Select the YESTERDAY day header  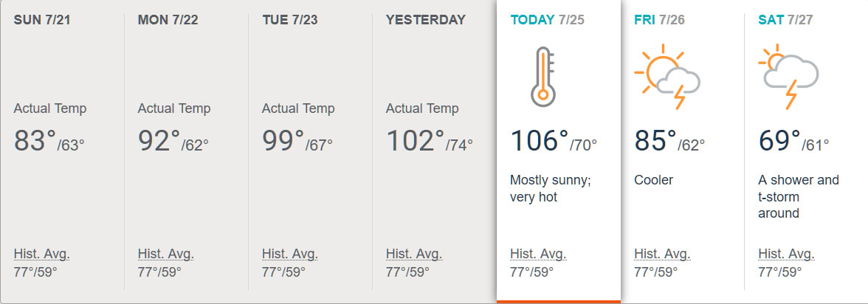pos(425,20)
